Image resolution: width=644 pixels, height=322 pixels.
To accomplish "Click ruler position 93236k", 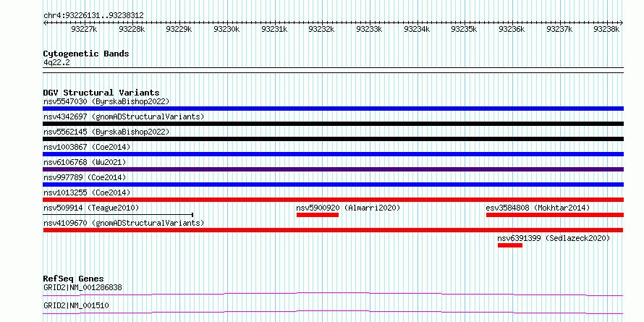I will pos(512,29).
